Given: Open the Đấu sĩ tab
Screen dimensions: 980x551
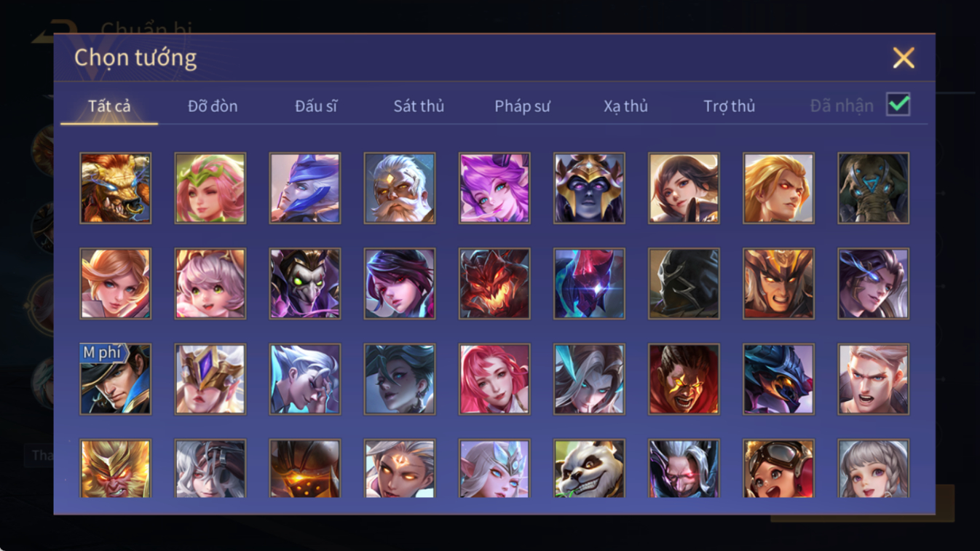Looking at the screenshot, I should pos(316,106).
